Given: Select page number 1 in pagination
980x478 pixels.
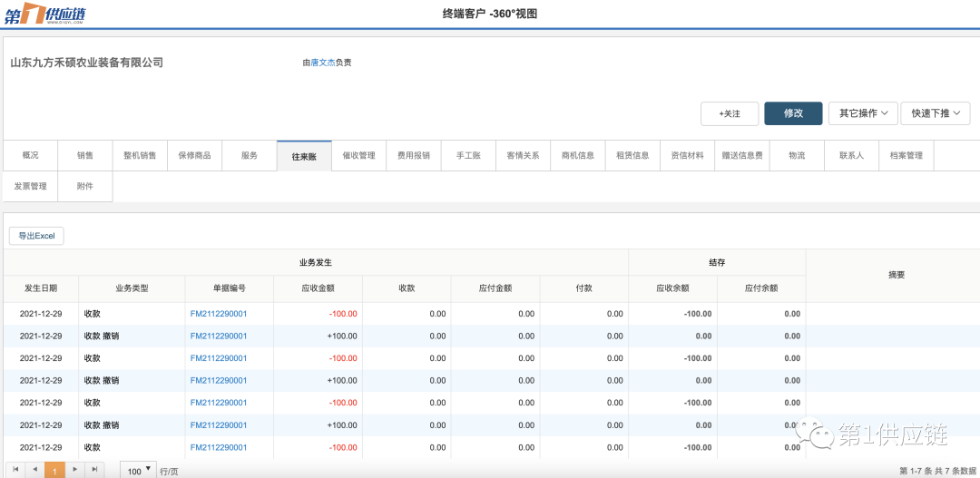Looking at the screenshot, I should point(54,471).
